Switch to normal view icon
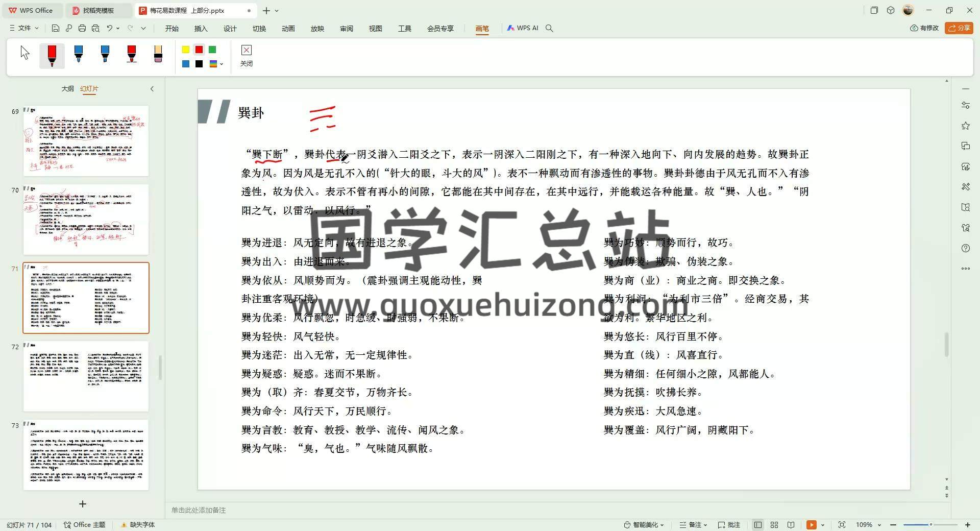Viewport: 980px width, 531px height. (x=758, y=525)
